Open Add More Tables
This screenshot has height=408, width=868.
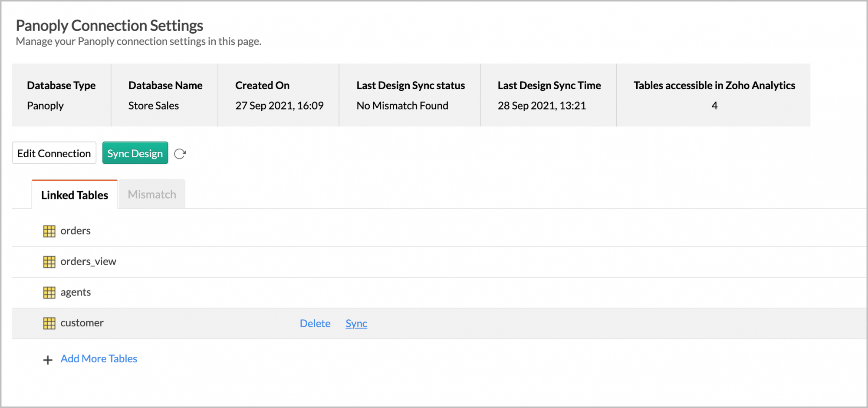[x=99, y=358]
